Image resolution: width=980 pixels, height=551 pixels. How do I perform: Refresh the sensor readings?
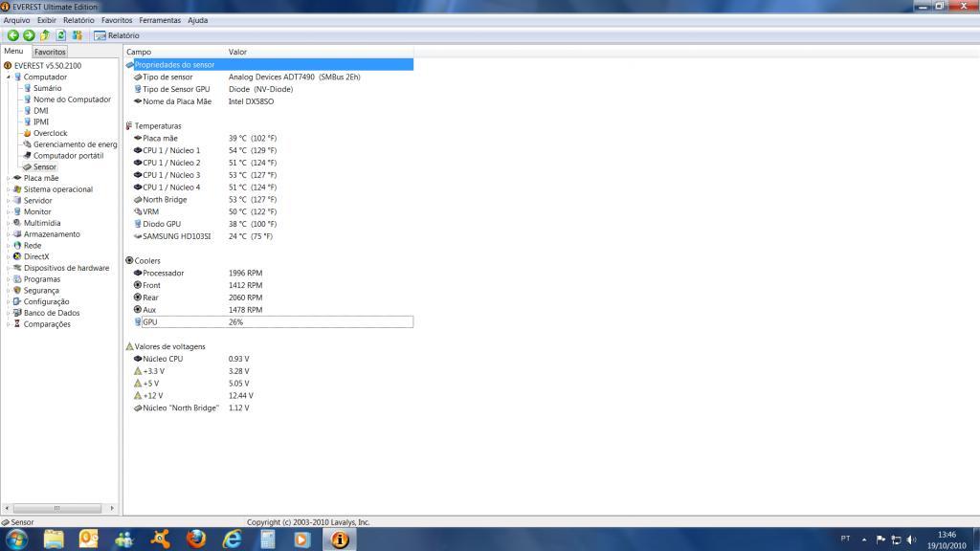pos(61,35)
